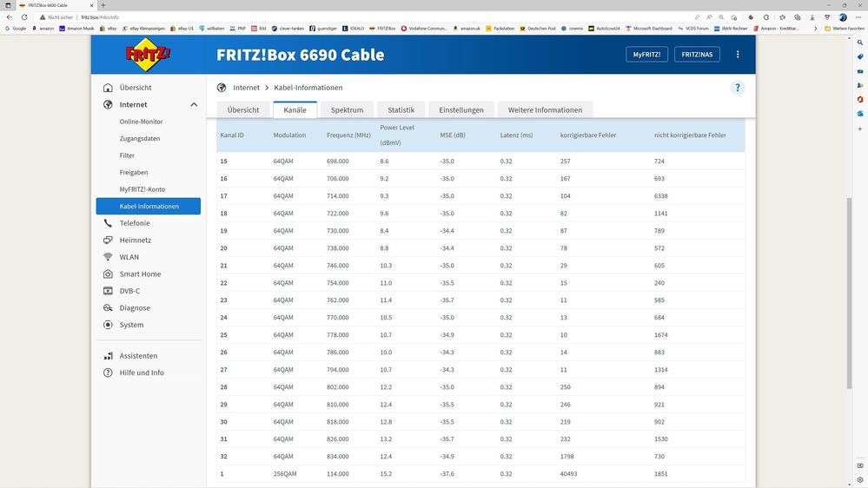Open the Amazon Musik bookmark
The width and height of the screenshot is (868, 488).
coord(76,28)
